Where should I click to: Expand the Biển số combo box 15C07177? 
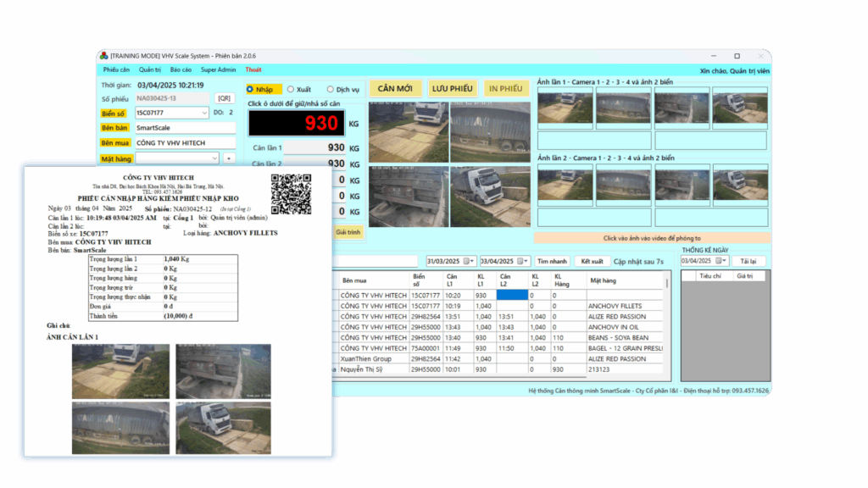(x=204, y=113)
